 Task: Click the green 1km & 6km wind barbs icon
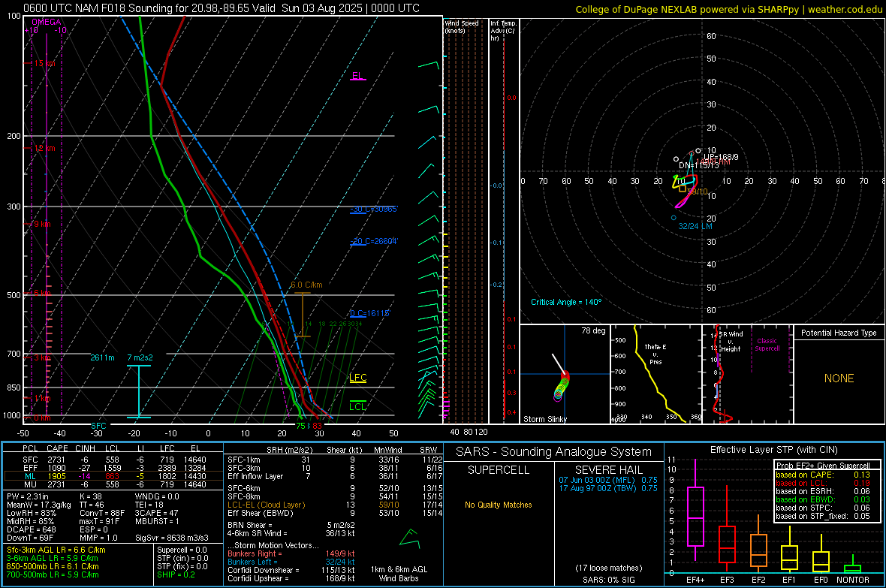pos(410,538)
